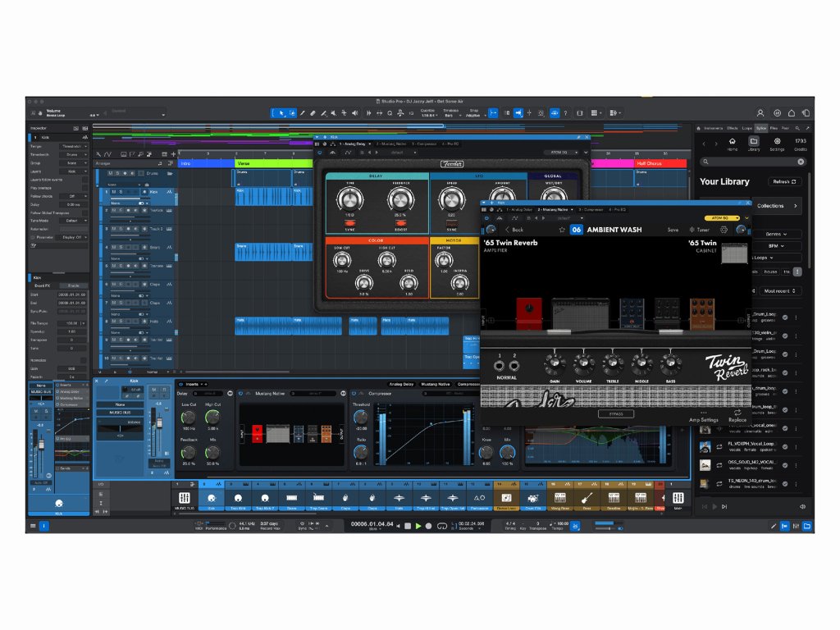Select the MUSIC BUS channel icon

click(x=184, y=498)
